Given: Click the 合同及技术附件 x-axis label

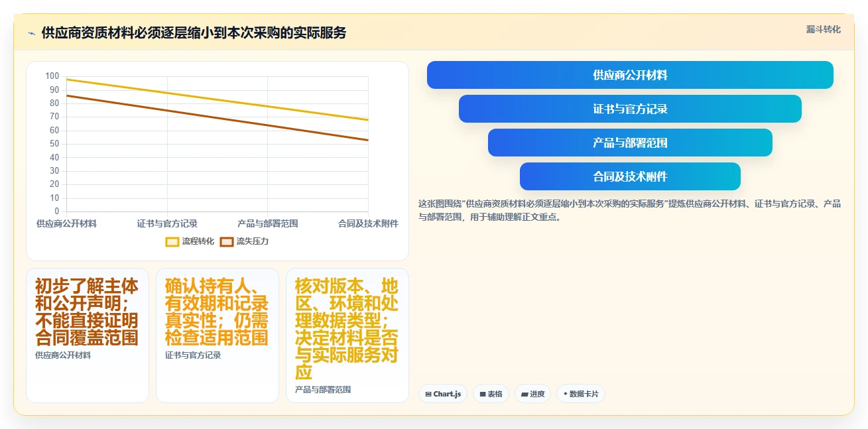Looking at the screenshot, I should (368, 223).
